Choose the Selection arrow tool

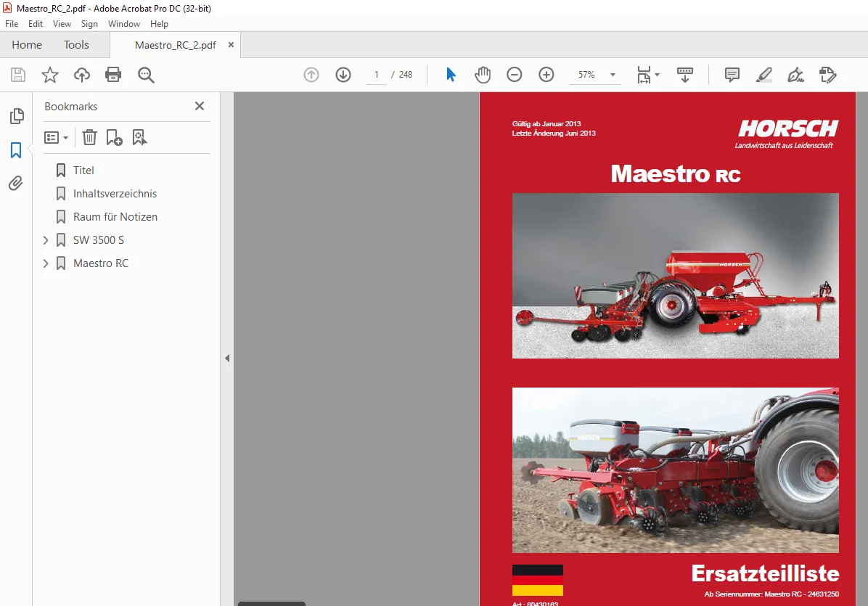coord(451,75)
